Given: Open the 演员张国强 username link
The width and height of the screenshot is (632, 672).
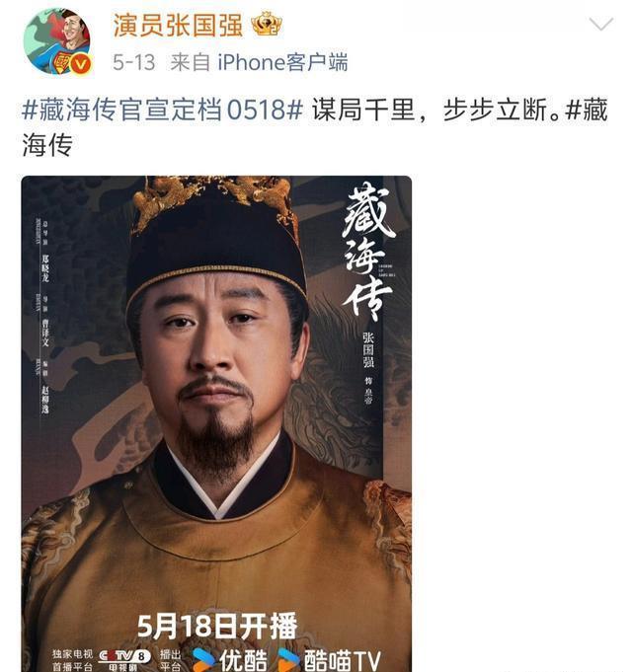Looking at the screenshot, I should 178,25.
